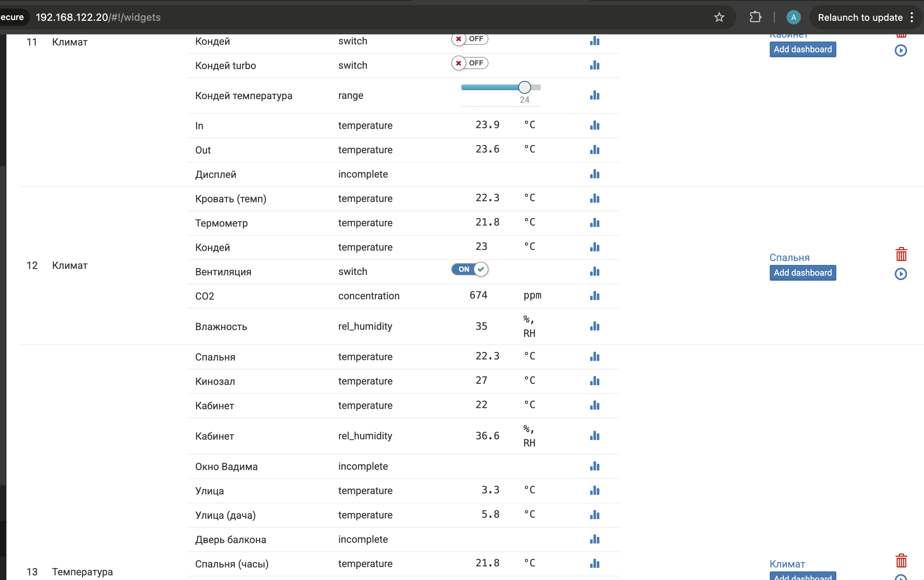Open chart for Влажность humidity row
Viewport: 924px width, 580px height.
595,326
